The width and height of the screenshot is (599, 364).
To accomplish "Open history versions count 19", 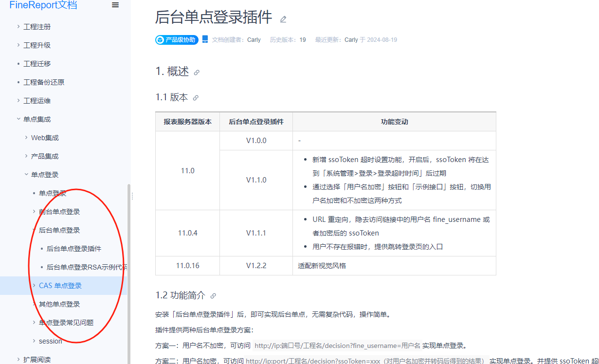I will point(303,40).
